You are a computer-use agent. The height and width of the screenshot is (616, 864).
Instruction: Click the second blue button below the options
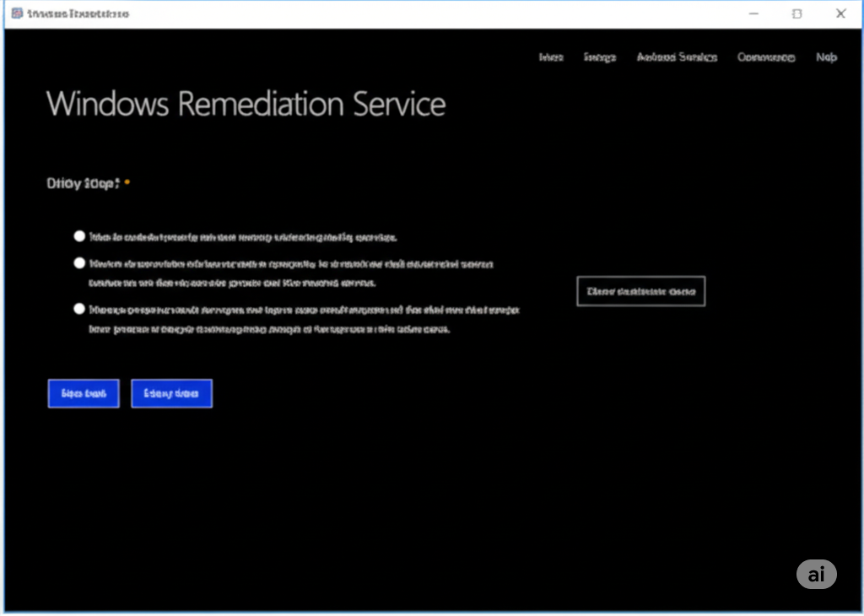click(x=171, y=393)
